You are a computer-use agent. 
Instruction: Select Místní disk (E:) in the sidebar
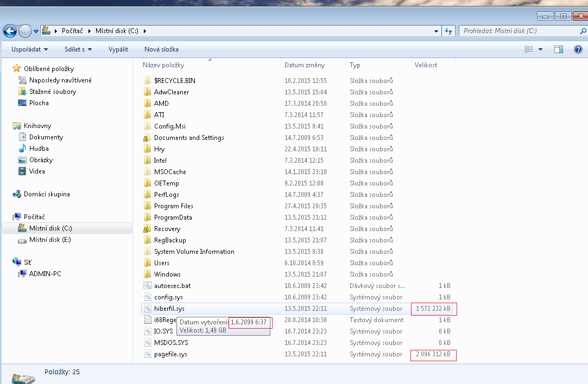click(x=50, y=240)
